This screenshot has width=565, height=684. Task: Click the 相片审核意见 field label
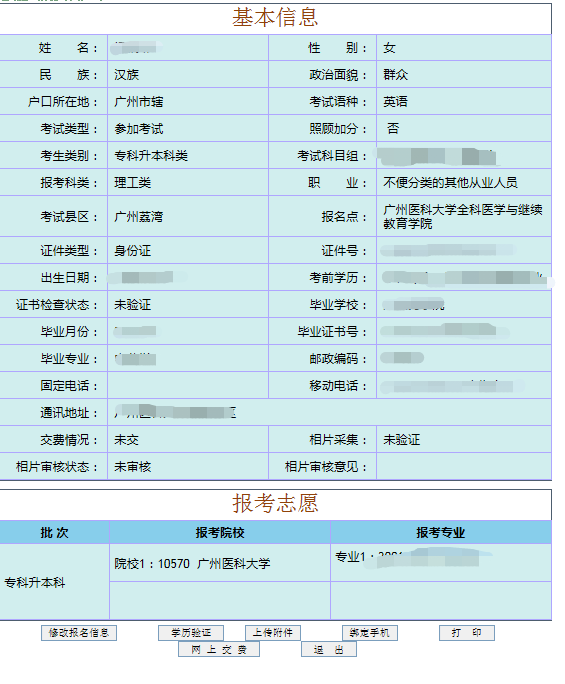point(326,467)
